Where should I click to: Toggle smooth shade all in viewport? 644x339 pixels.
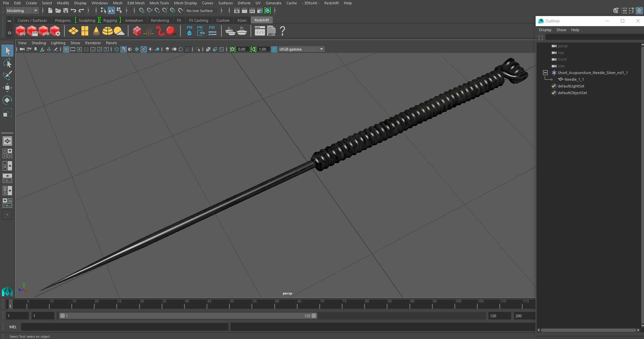click(123, 49)
